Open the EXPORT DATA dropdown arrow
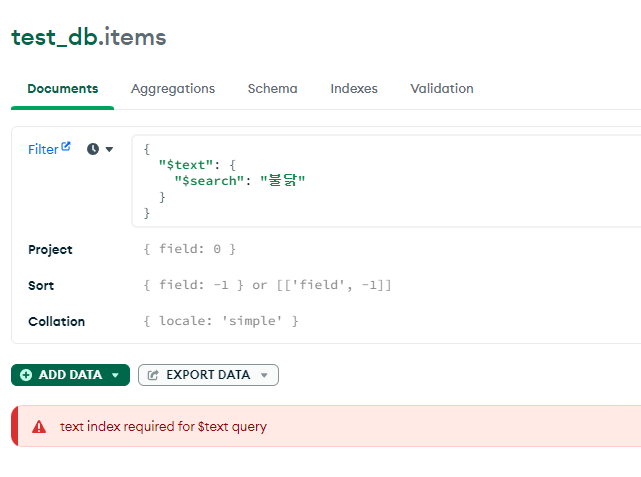 [264, 375]
